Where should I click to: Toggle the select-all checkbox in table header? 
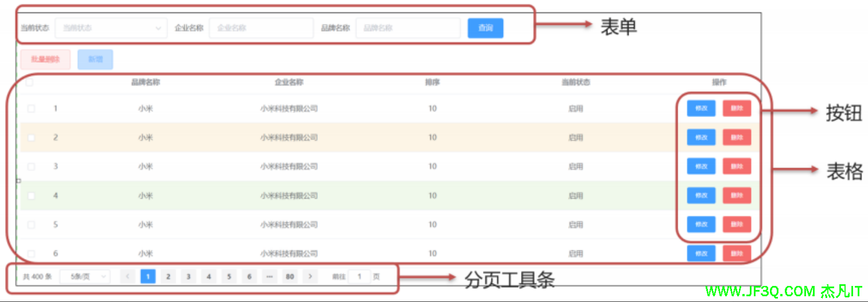click(x=29, y=82)
